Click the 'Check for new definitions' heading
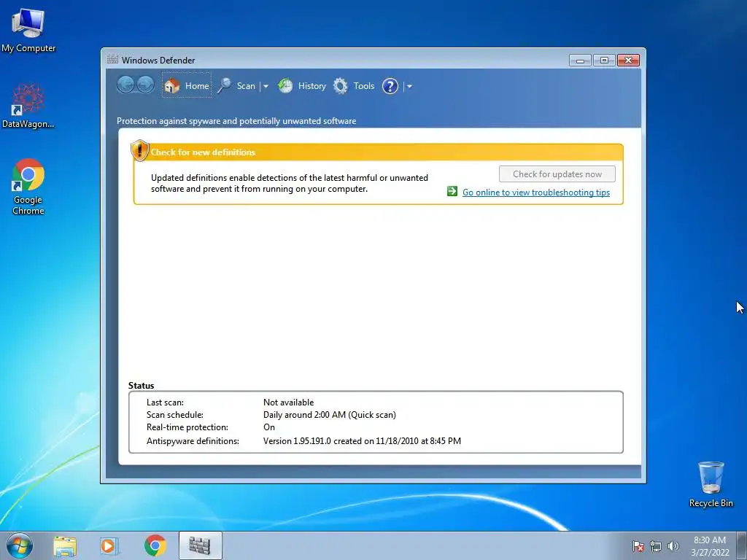Screen dimensions: 747x560 [203, 152]
